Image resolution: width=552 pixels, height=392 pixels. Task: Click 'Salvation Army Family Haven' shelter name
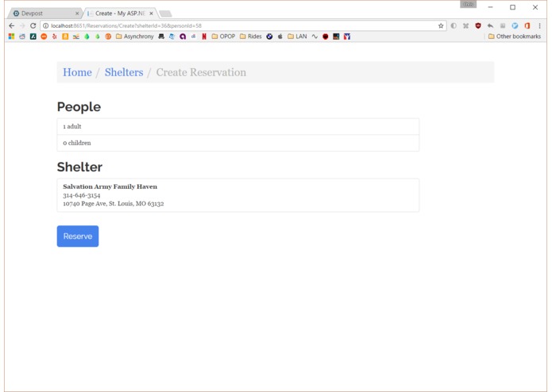(110, 186)
